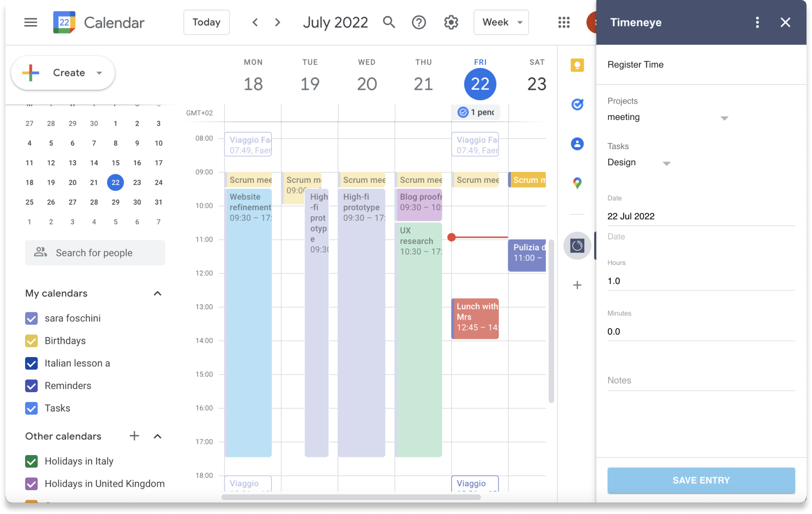Open Lunch with Mrs event on Friday
The height and width of the screenshot is (514, 812).
(475, 319)
